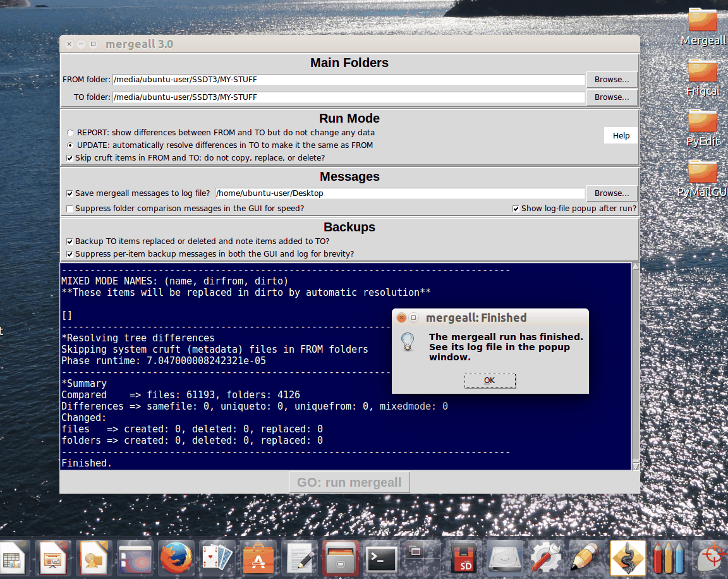Click the 'Finished.' line in output log
Screen dimensions: 728x579
pos(87,463)
